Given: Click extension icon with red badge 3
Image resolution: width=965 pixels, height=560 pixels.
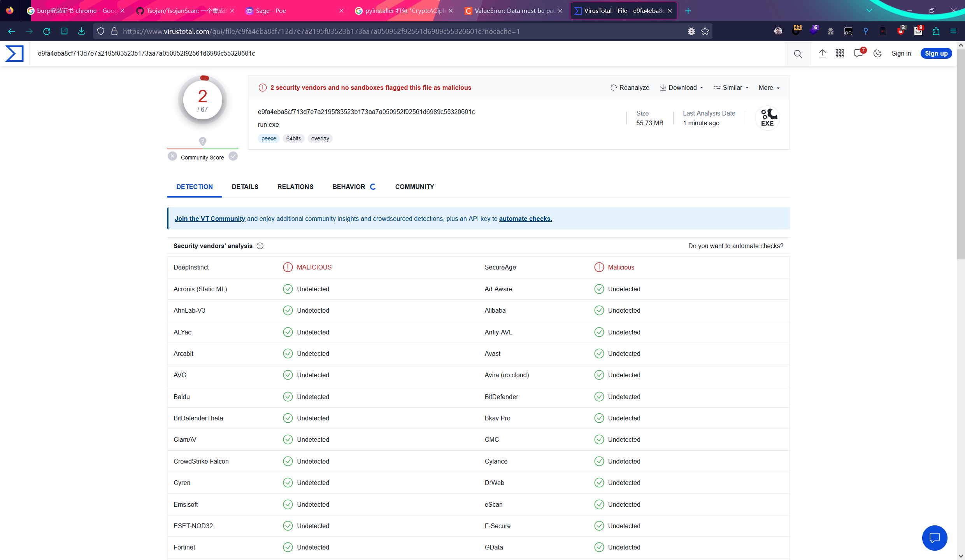Looking at the screenshot, I should (901, 30).
